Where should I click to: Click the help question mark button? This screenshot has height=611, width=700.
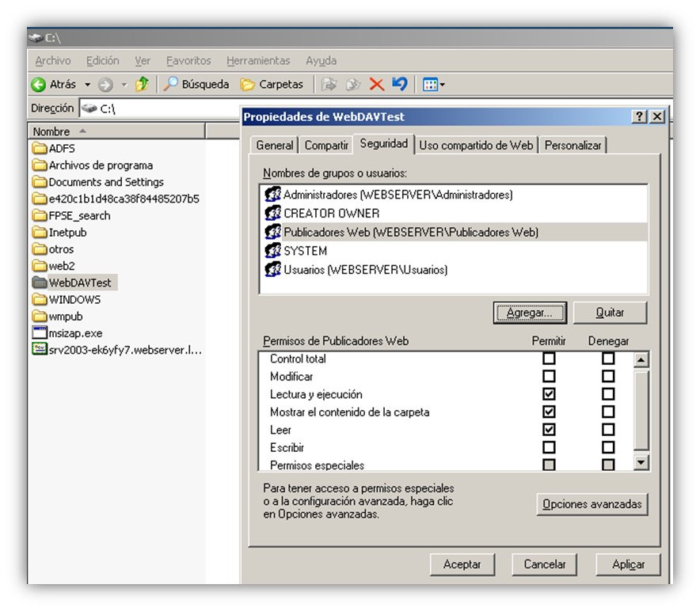point(639,116)
